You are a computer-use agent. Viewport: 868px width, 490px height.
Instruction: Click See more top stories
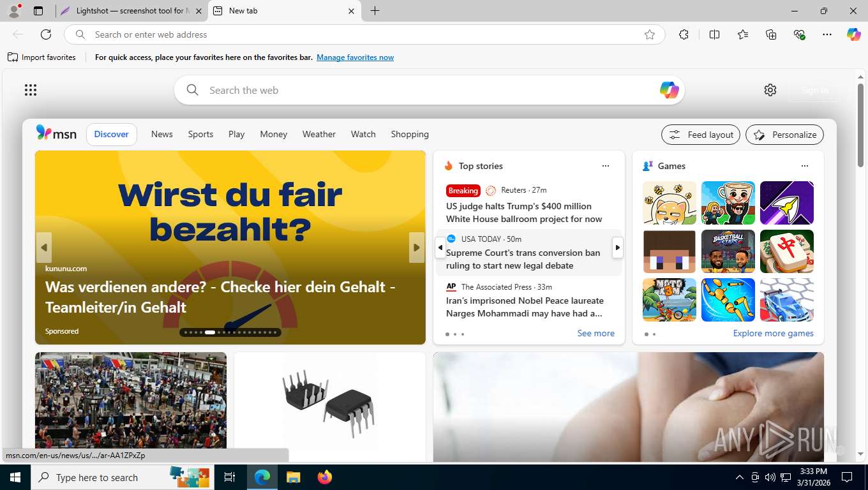pos(596,333)
